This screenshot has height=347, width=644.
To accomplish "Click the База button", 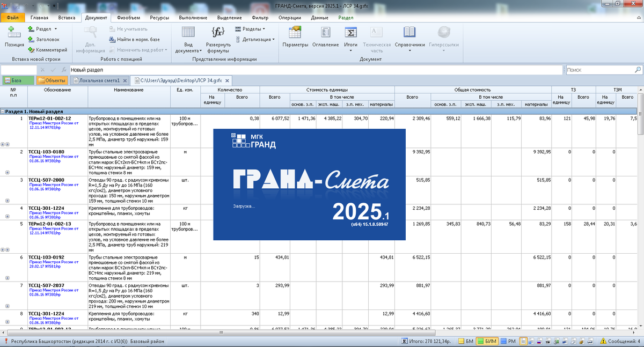I will click(17, 80).
